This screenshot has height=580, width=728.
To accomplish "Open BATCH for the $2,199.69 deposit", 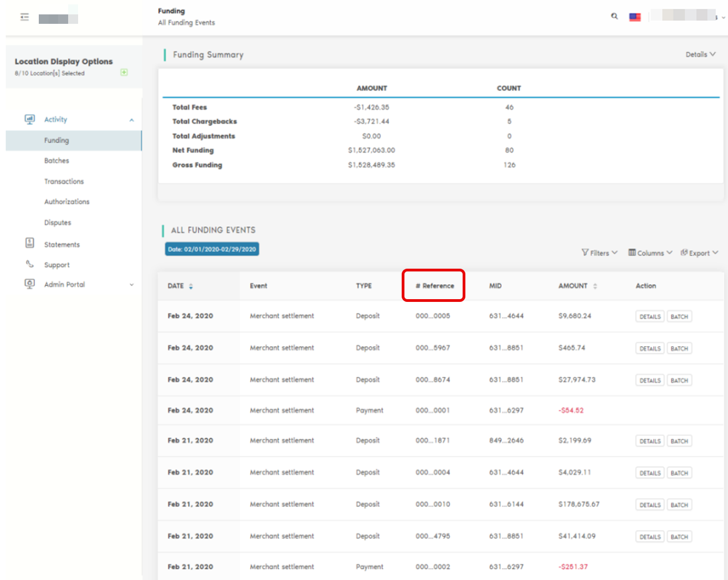I will (x=679, y=441).
